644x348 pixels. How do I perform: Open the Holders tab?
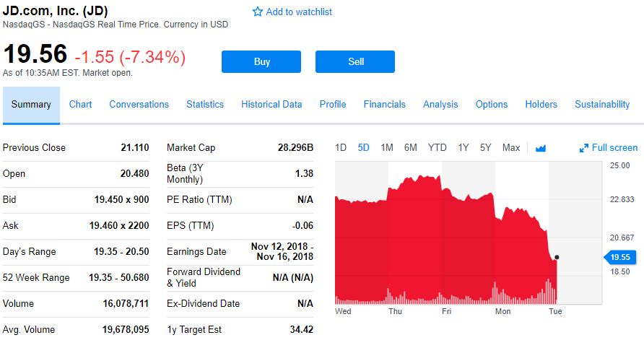click(x=541, y=104)
